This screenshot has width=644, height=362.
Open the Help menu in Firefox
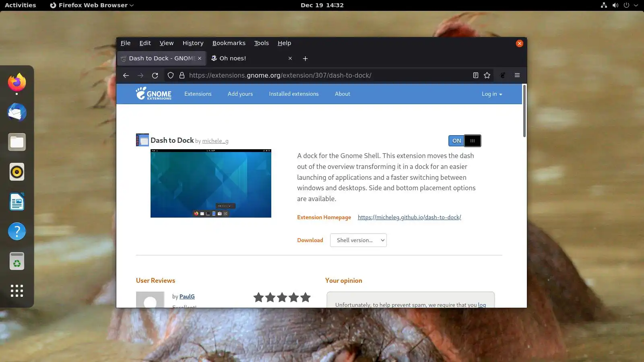[284, 43]
